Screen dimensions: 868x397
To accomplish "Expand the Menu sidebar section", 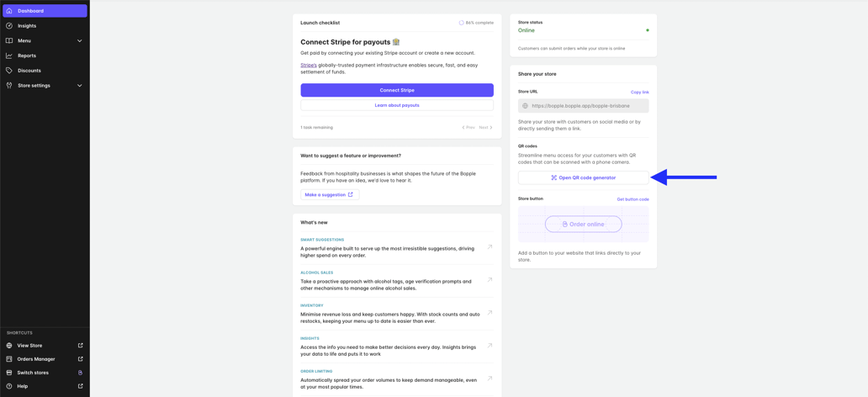I will [x=80, y=40].
